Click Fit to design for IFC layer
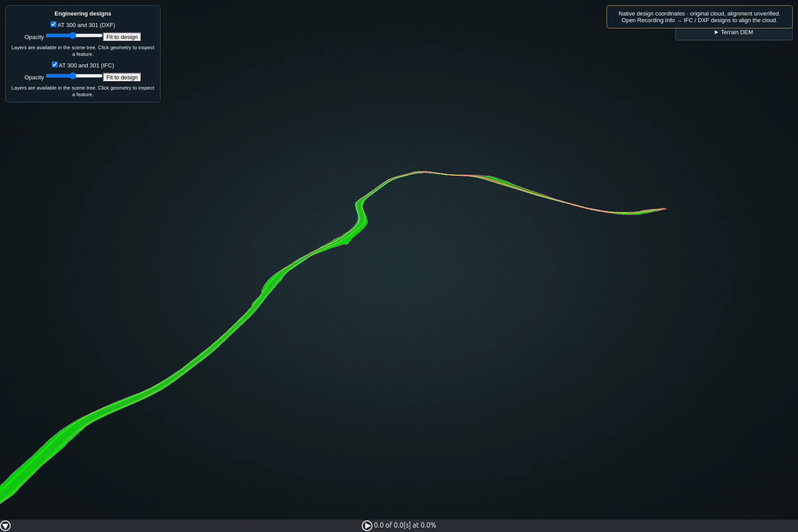Viewport: 798px width, 532px height. coord(122,78)
